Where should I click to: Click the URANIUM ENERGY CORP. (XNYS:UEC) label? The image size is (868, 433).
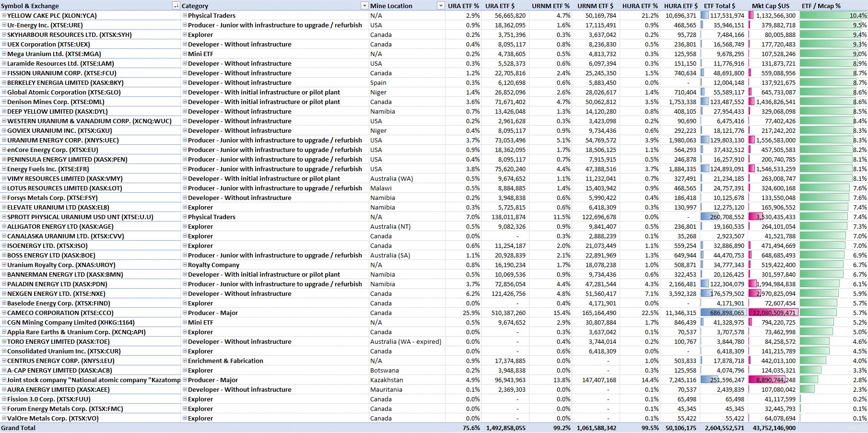pos(63,140)
